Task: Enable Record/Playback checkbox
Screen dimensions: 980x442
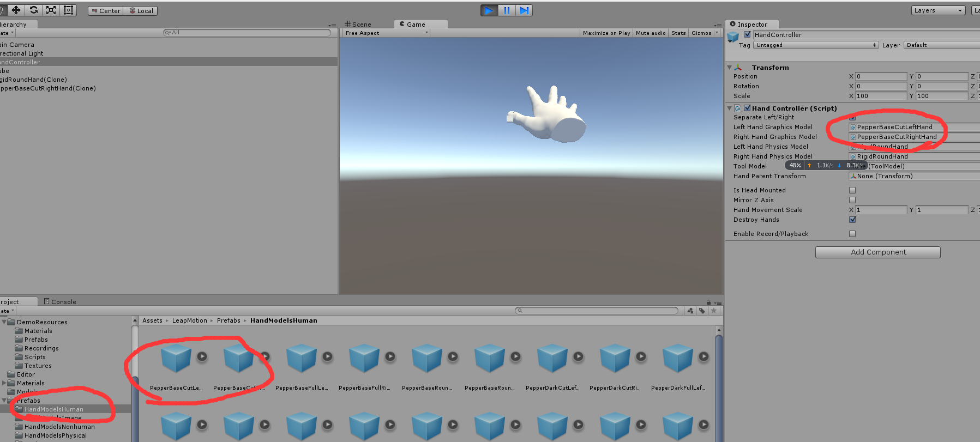Action: (x=852, y=234)
